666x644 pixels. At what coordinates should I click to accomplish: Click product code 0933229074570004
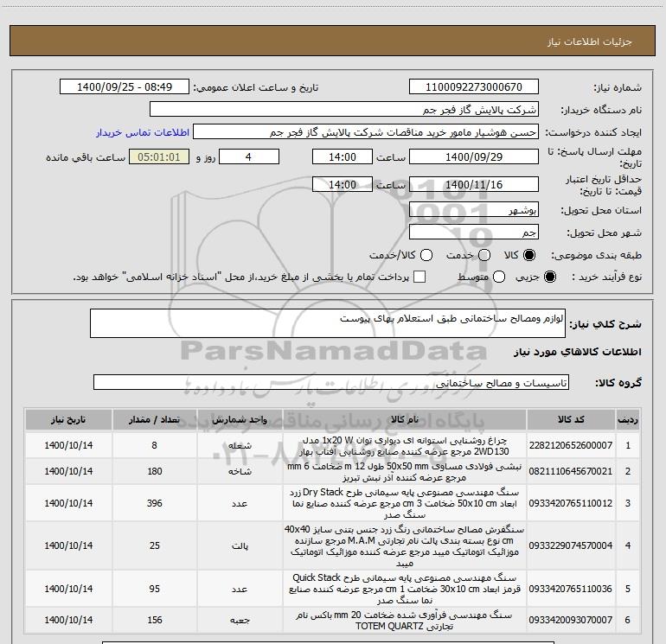[571, 545]
